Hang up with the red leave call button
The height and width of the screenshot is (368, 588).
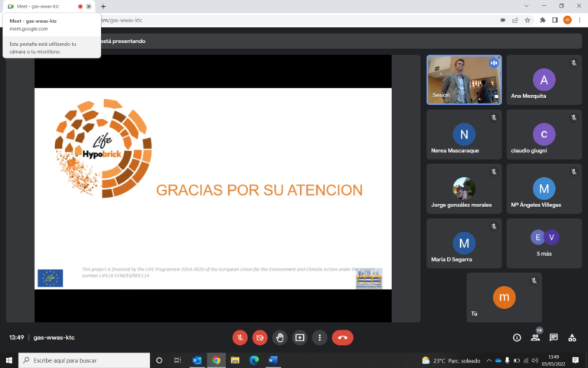click(342, 337)
